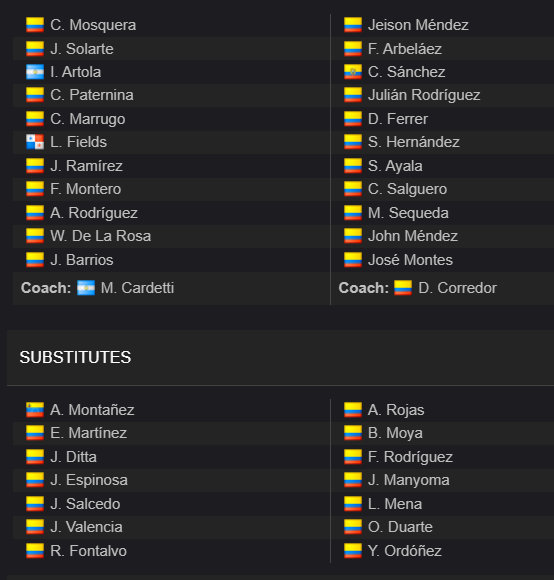Open substitute R. Fontalvo's profile

pos(88,551)
